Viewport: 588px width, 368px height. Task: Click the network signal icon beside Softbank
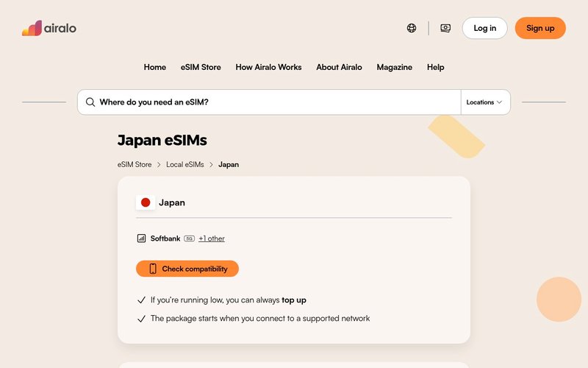(141, 238)
